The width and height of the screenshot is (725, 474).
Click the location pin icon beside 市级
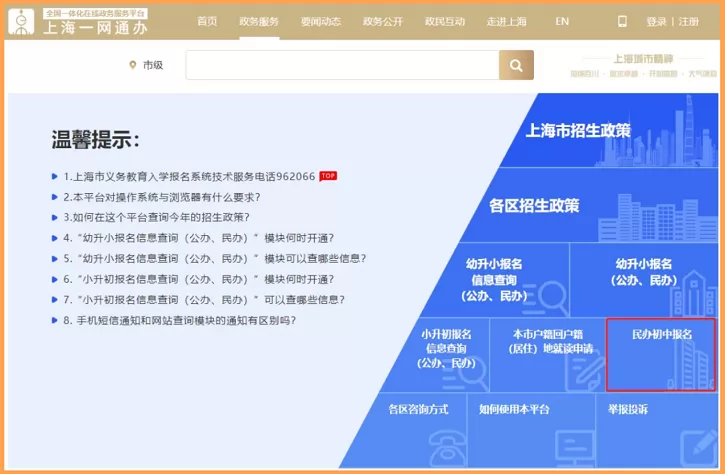[133, 65]
